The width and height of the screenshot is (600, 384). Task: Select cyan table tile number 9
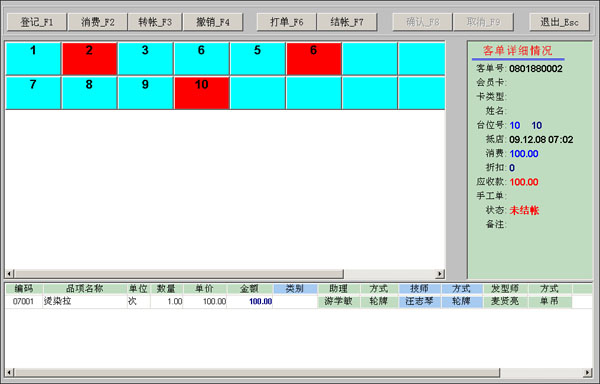coord(145,93)
